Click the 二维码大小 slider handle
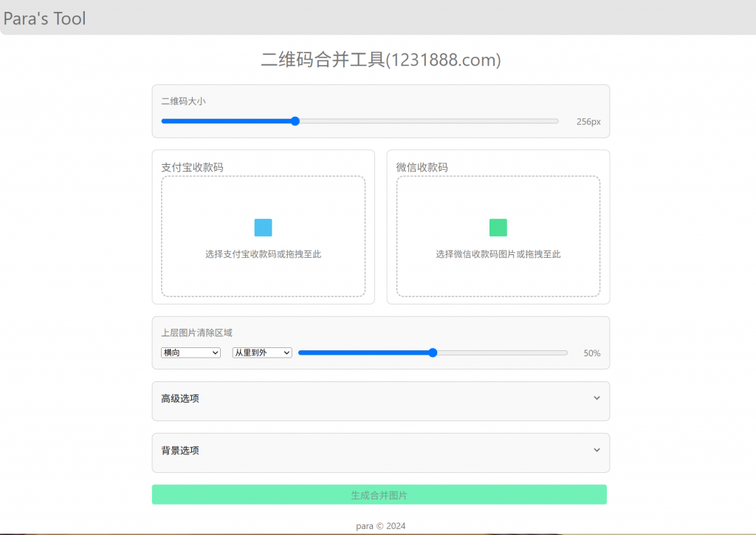756x535 pixels. [295, 121]
